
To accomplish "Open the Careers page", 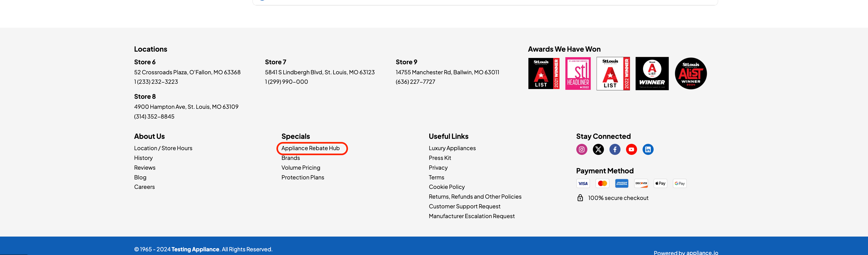I will (144, 187).
